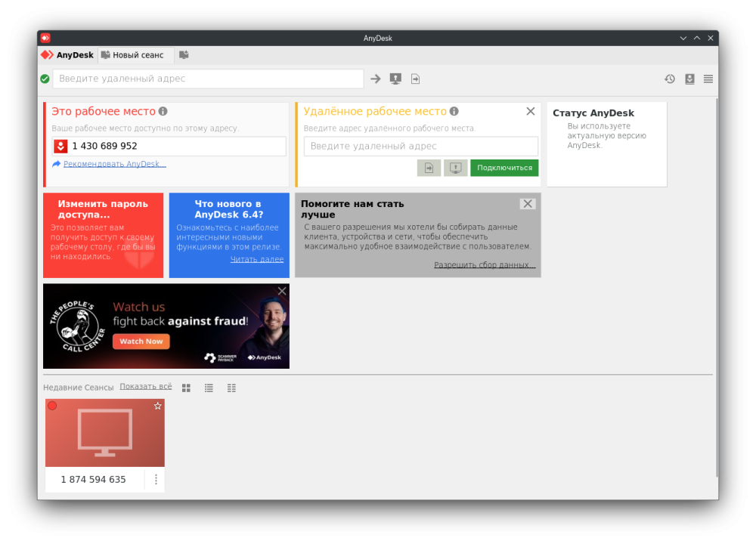Open the 'Изменить пароль доступа...' red tile

point(103,235)
